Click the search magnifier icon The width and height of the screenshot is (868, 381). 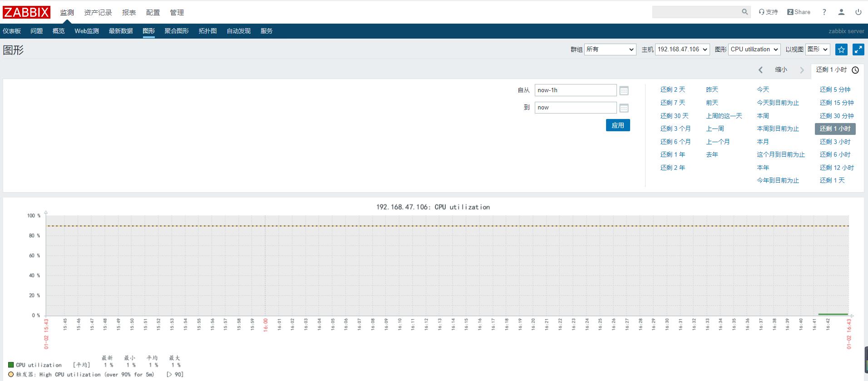(745, 12)
